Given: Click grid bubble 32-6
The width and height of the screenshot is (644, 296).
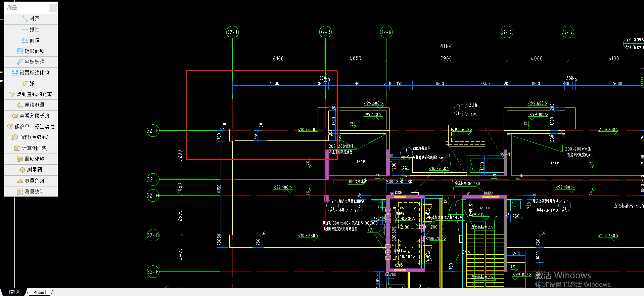Looking at the screenshot, I should (x=386, y=32).
